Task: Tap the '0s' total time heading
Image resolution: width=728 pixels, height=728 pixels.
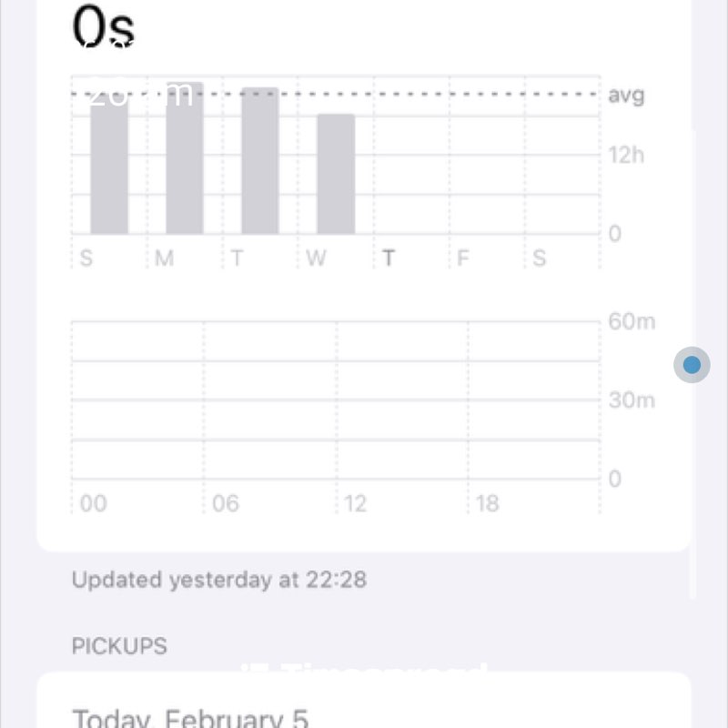Action: [103, 27]
